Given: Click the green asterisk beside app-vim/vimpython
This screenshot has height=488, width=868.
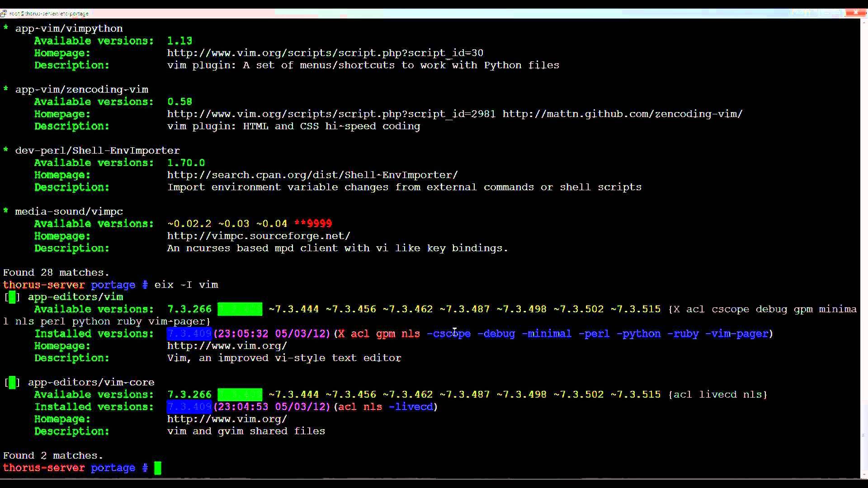Looking at the screenshot, I should [6, 28].
